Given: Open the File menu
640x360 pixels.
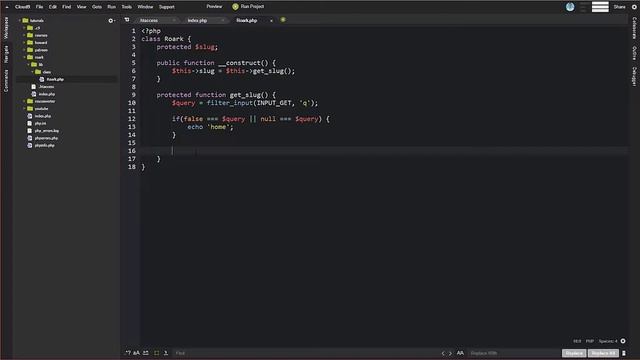Looking at the screenshot, I should pyautogui.click(x=39, y=7).
